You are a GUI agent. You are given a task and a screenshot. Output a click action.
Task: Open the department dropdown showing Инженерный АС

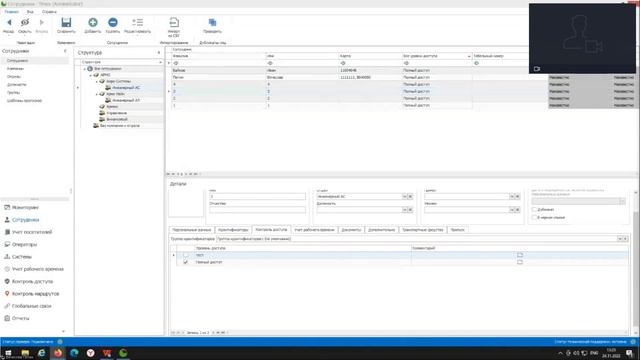[x=404, y=197]
